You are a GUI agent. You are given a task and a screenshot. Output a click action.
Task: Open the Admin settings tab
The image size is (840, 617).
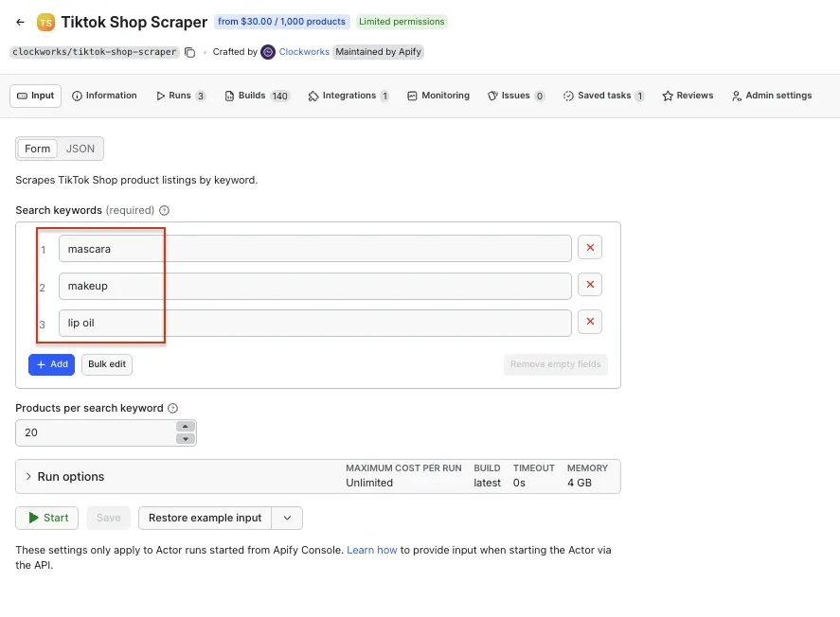tap(772, 96)
